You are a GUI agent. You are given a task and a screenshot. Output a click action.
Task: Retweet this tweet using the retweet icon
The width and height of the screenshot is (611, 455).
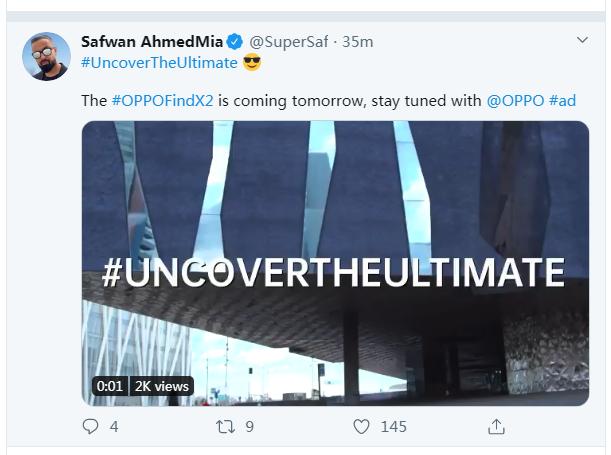227,426
